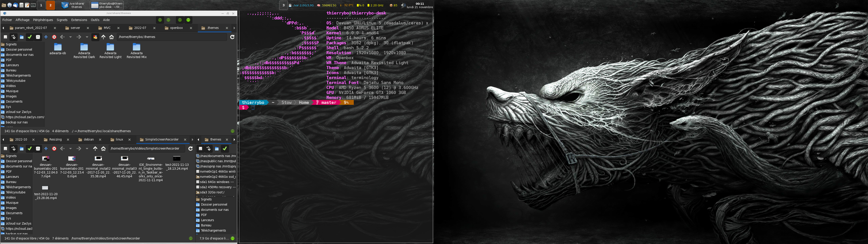Open the Affichage menu
The width and height of the screenshot is (868, 244).
23,20
